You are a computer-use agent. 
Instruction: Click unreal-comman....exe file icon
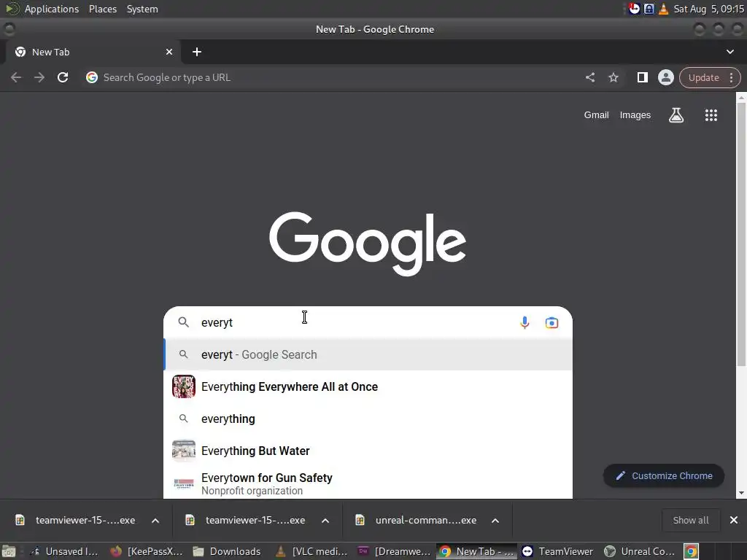click(360, 520)
